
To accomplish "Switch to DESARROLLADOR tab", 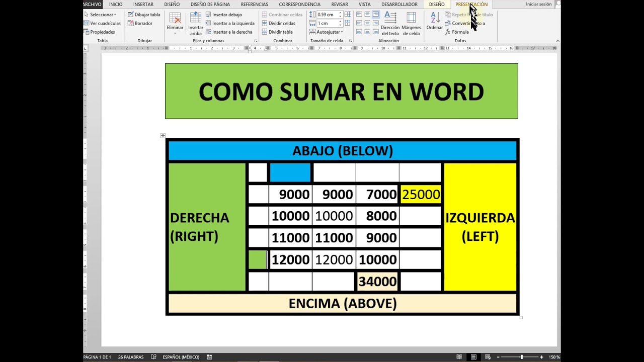I will 399,4.
